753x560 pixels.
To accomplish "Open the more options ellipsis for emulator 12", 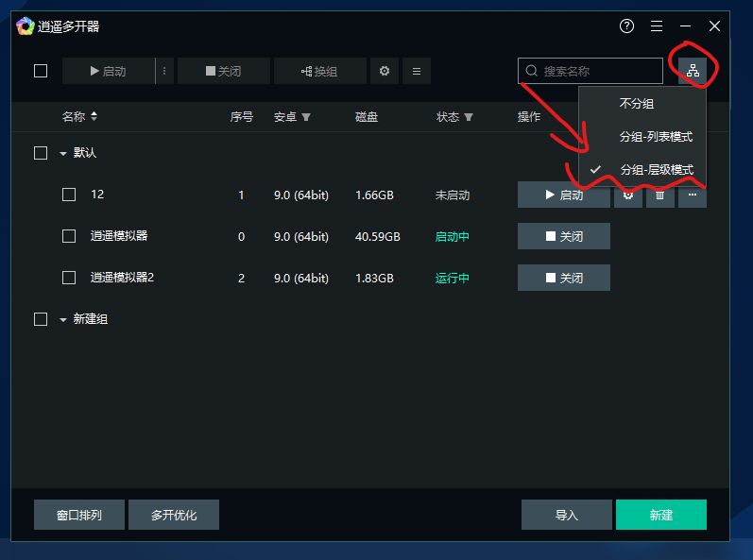I will tap(693, 195).
